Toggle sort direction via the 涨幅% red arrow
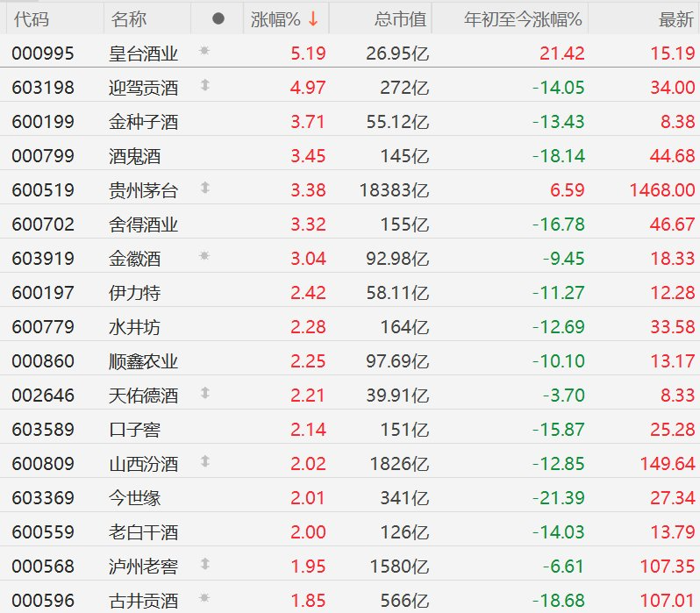Viewport: 700px width, 613px height. click(x=313, y=18)
